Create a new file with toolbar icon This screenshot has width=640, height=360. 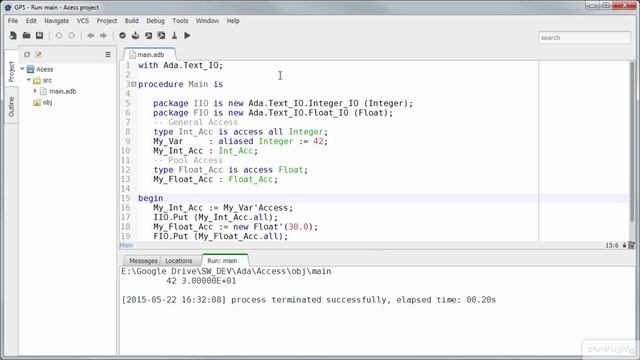(13, 36)
